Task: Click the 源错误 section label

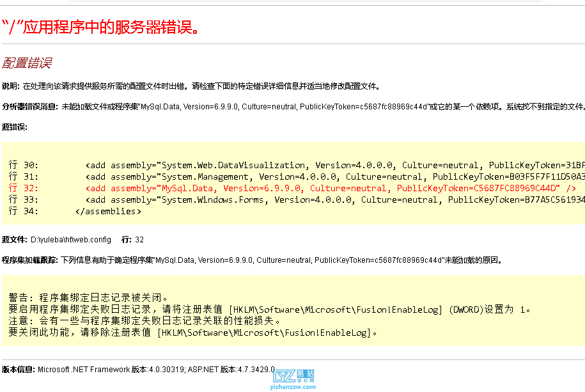Action: 14,127
